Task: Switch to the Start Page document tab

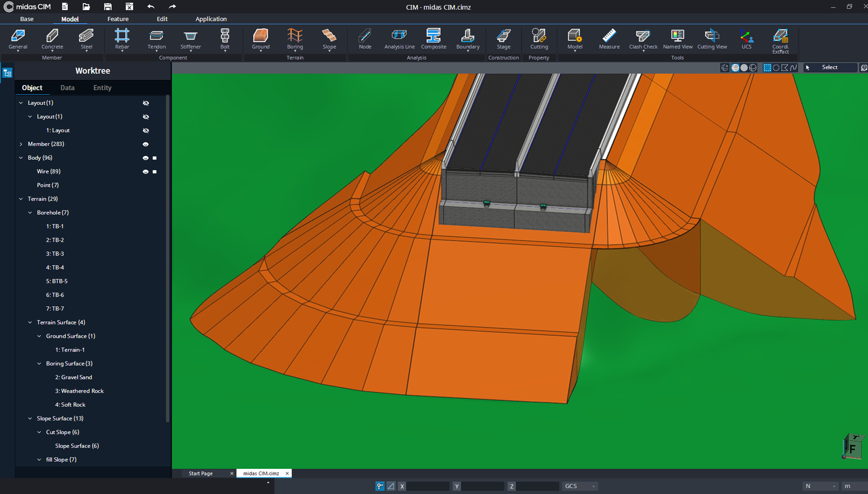Action: point(201,473)
